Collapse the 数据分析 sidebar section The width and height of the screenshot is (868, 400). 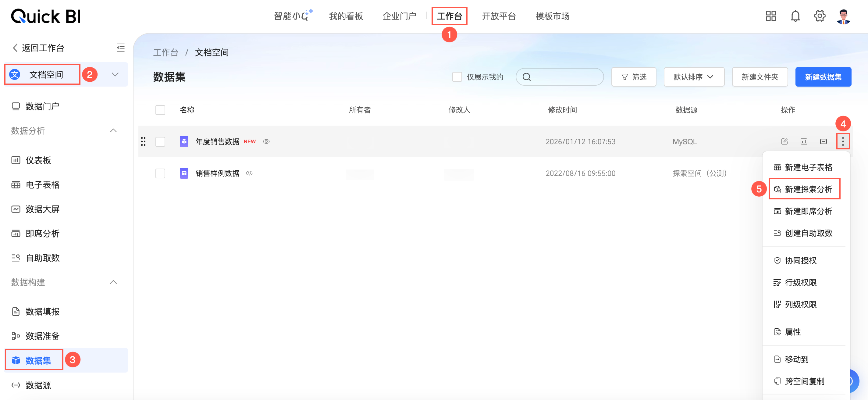[x=114, y=131]
